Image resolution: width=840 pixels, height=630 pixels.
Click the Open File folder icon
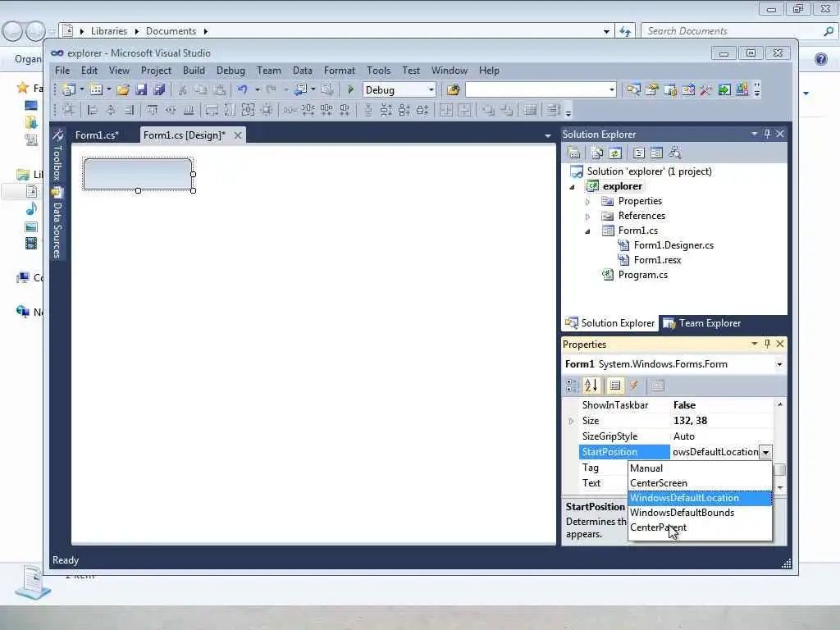point(123,90)
